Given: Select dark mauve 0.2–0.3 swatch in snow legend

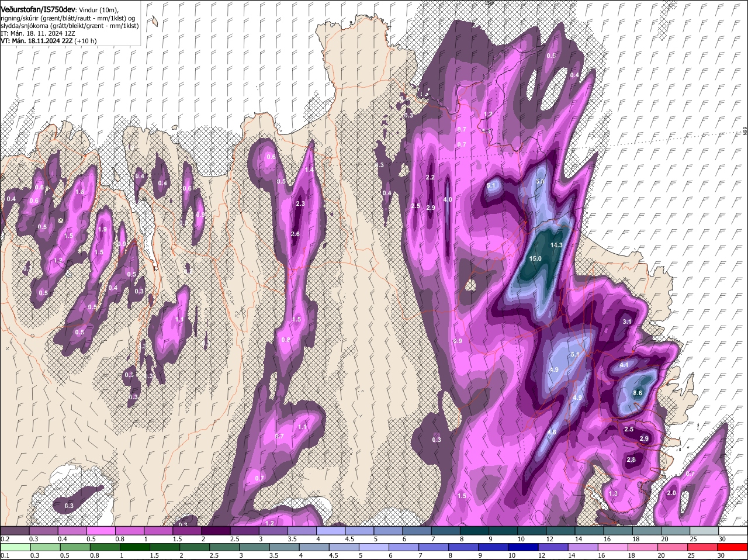Looking at the screenshot, I should click(x=15, y=530).
